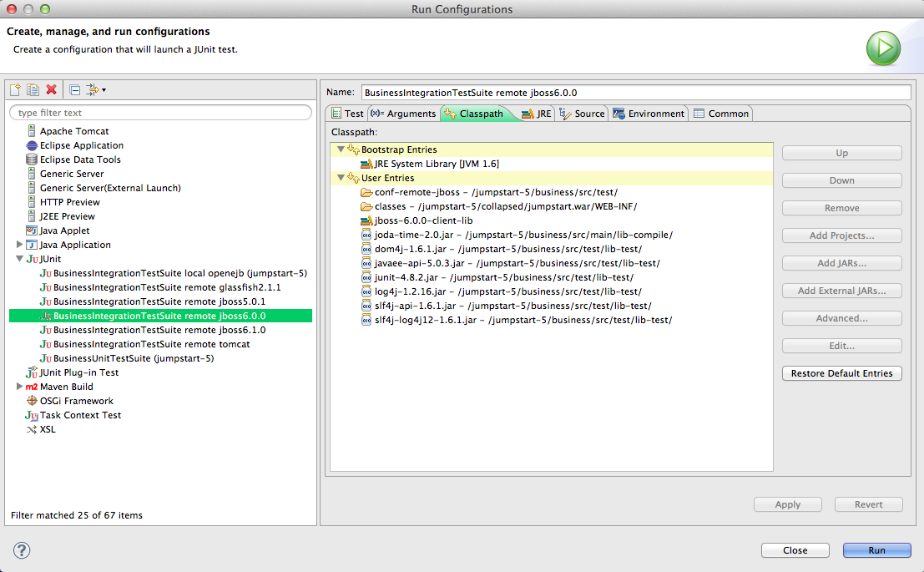The image size is (924, 572).
Task: Switch to the Arguments tab
Action: (x=404, y=114)
